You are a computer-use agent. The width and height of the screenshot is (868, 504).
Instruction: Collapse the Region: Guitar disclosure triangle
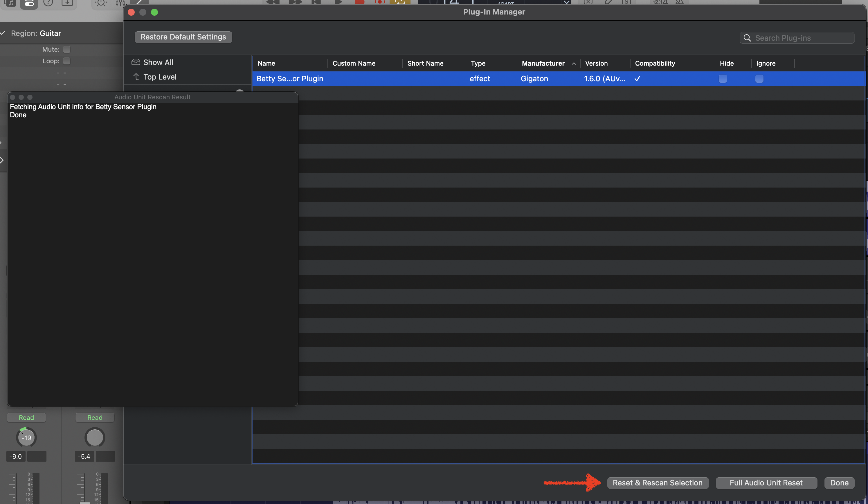click(x=3, y=33)
